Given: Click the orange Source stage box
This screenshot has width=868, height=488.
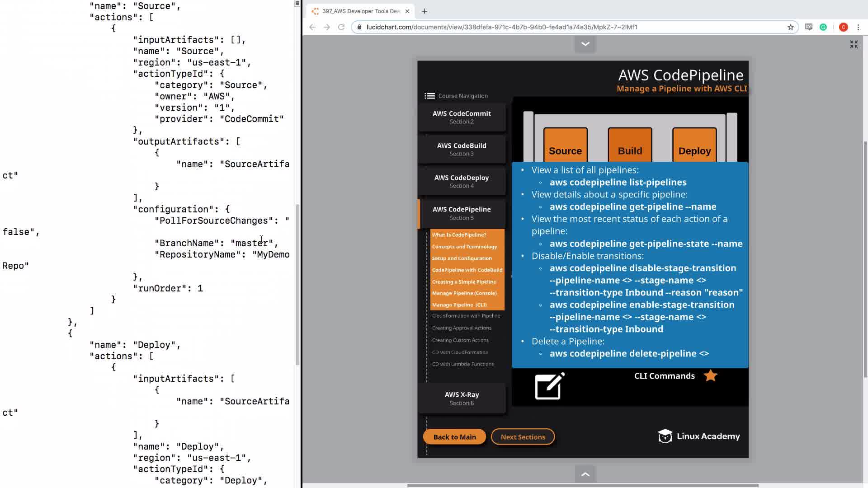Looking at the screenshot, I should click(x=565, y=145).
